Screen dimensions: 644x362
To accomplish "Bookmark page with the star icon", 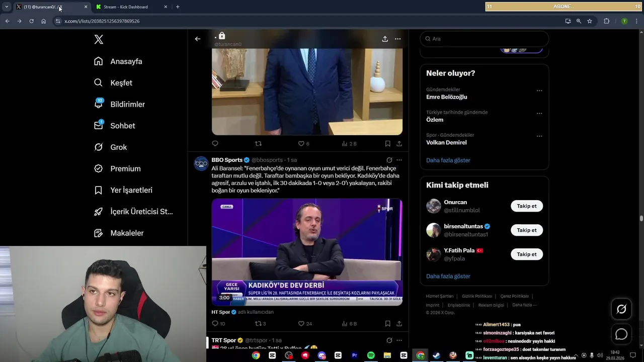I will click(590, 21).
